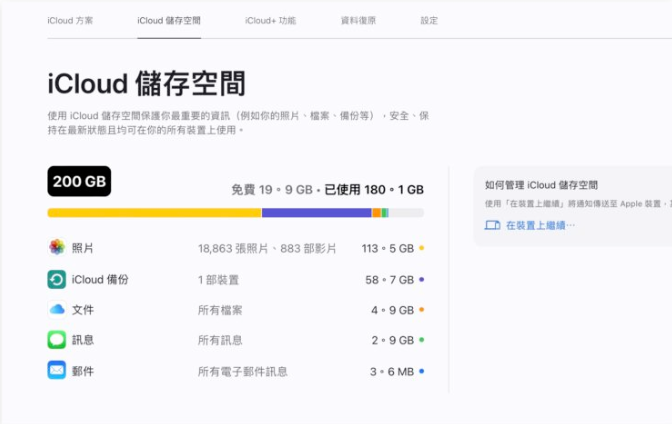
Task: Select the iCloud 備份 row label
Action: pos(100,280)
